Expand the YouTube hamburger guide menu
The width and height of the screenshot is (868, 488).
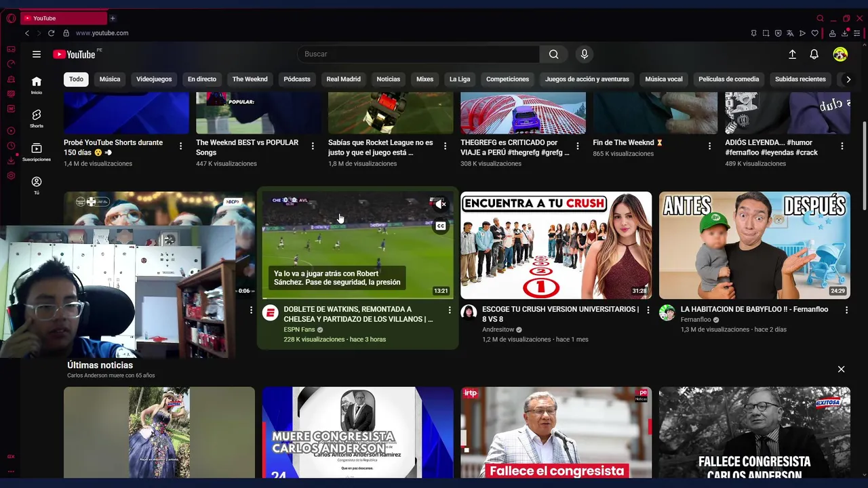tap(37, 54)
